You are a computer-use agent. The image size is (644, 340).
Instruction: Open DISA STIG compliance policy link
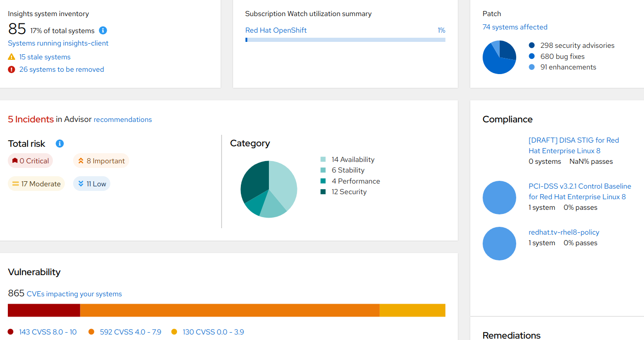pyautogui.click(x=574, y=145)
